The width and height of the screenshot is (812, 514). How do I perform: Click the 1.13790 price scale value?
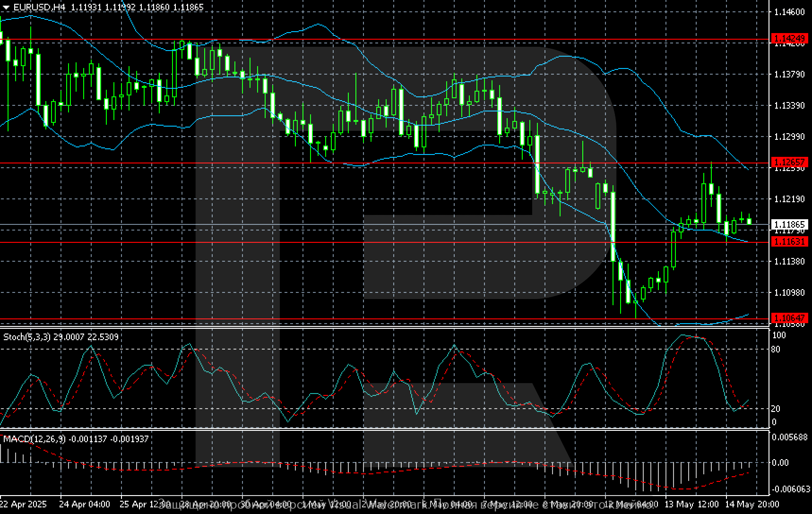[789, 74]
